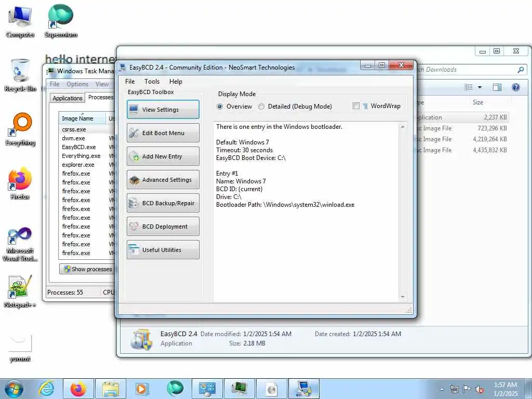This screenshot has height=399, width=532.
Task: Select dwm.exe process row
Action: pyautogui.click(x=87, y=138)
